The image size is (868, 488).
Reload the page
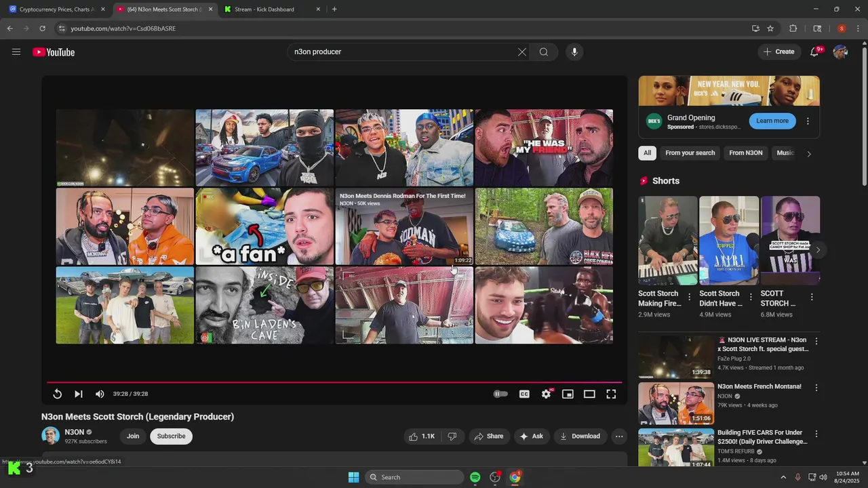tap(42, 28)
